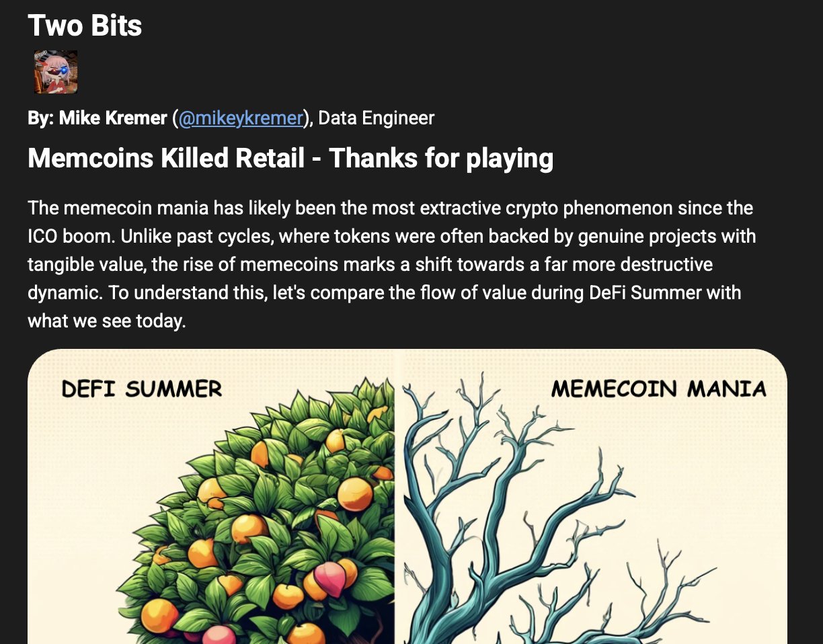Open the @mikeykremer profile link
This screenshot has height=644, width=823.
pos(241,118)
